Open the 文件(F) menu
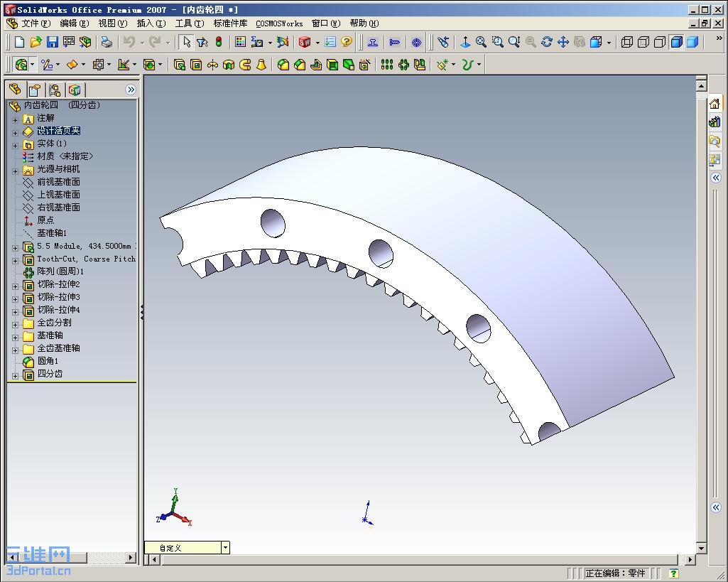 point(36,23)
